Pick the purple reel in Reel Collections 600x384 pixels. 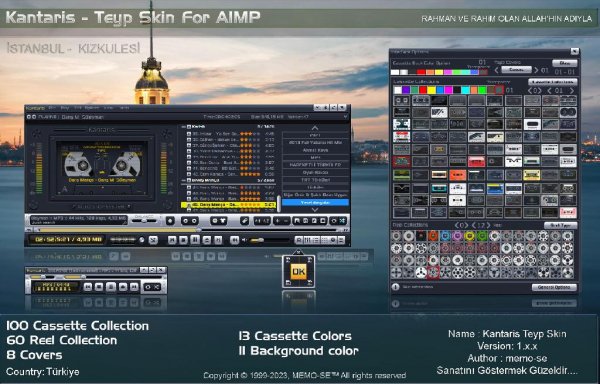pos(457,236)
